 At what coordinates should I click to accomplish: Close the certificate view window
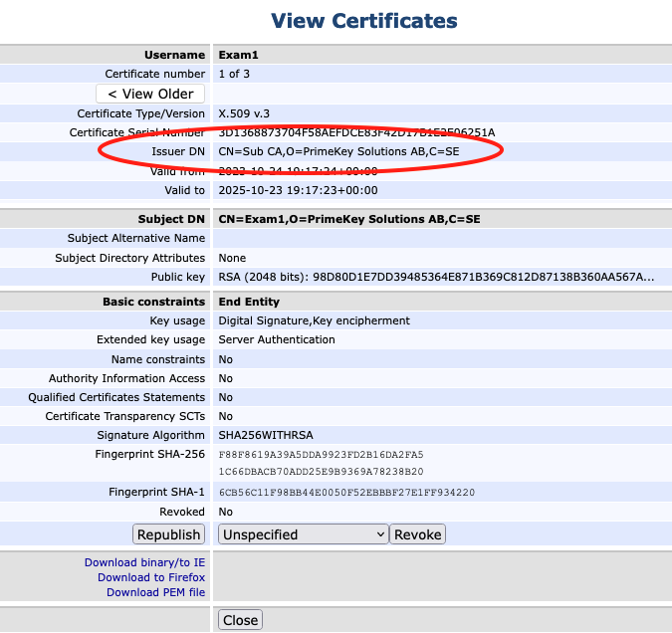pyautogui.click(x=240, y=620)
